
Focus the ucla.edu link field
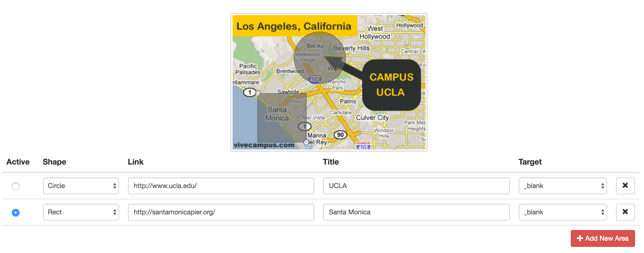click(221, 186)
